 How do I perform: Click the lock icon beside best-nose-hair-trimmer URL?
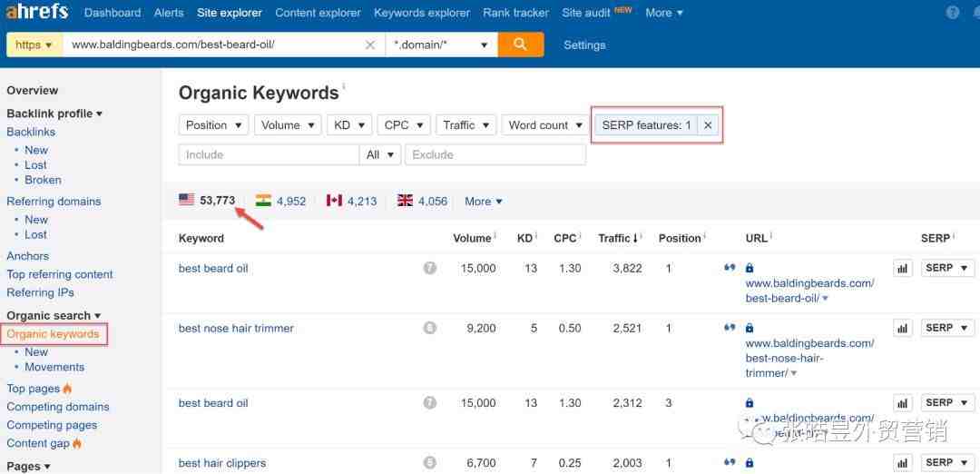tap(750, 329)
